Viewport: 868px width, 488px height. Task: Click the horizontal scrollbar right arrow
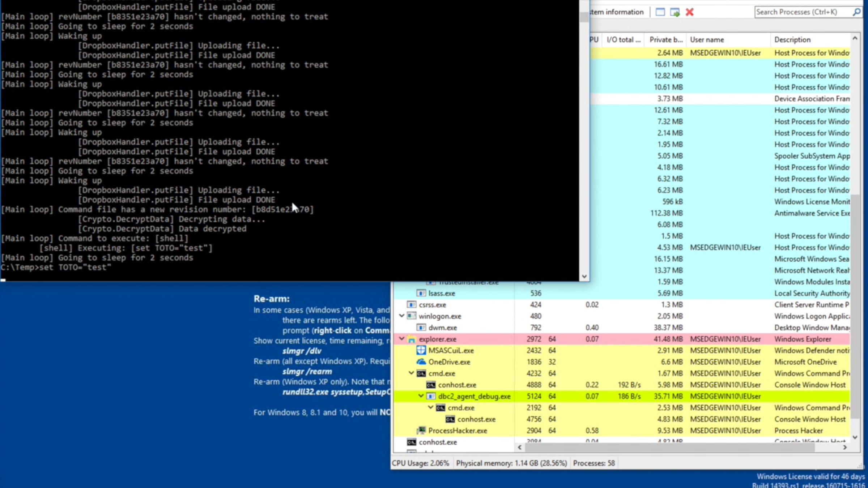click(845, 447)
